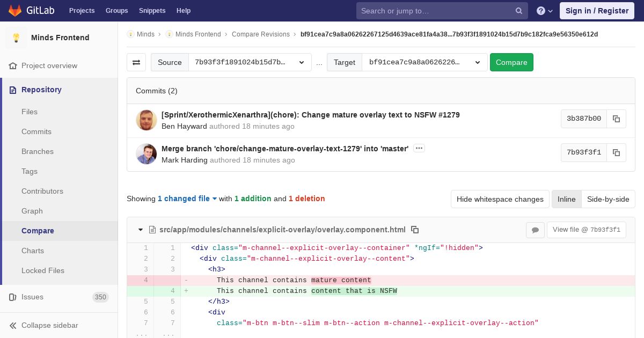Switch diff to Inline view
The width and height of the screenshot is (644, 338).
tap(566, 199)
